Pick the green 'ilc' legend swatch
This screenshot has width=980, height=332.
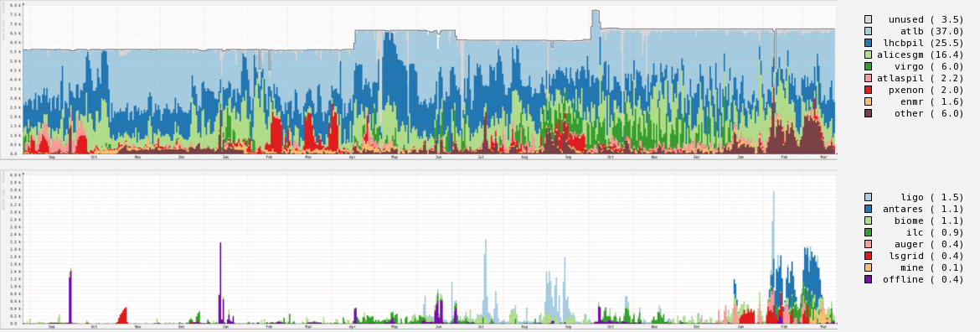tap(868, 232)
